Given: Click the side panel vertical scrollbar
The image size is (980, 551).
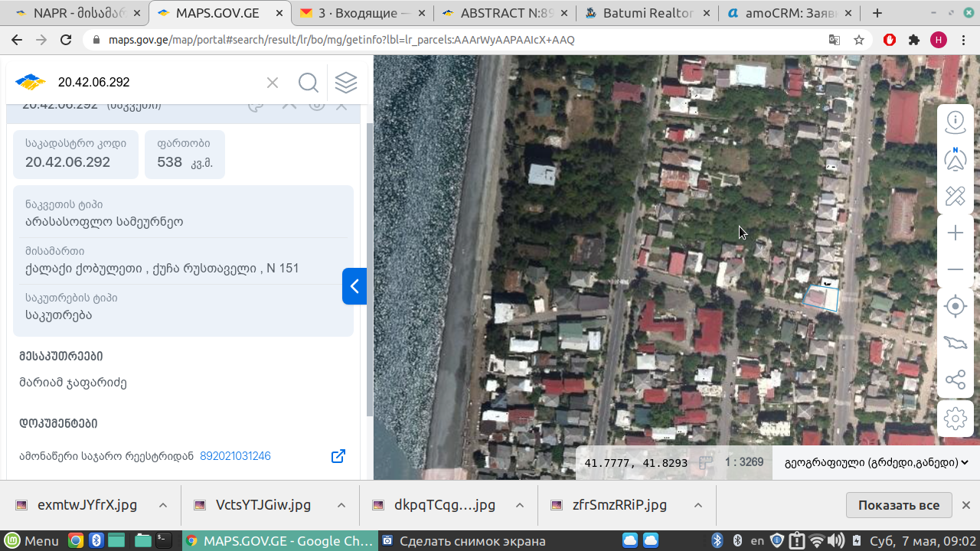Looking at the screenshot, I should (x=370, y=268).
